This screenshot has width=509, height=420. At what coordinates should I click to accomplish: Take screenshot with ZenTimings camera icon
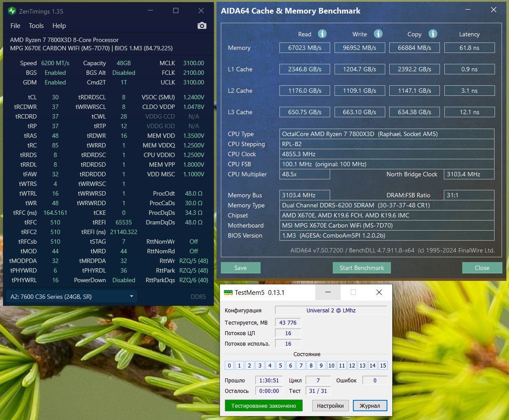tap(202, 26)
